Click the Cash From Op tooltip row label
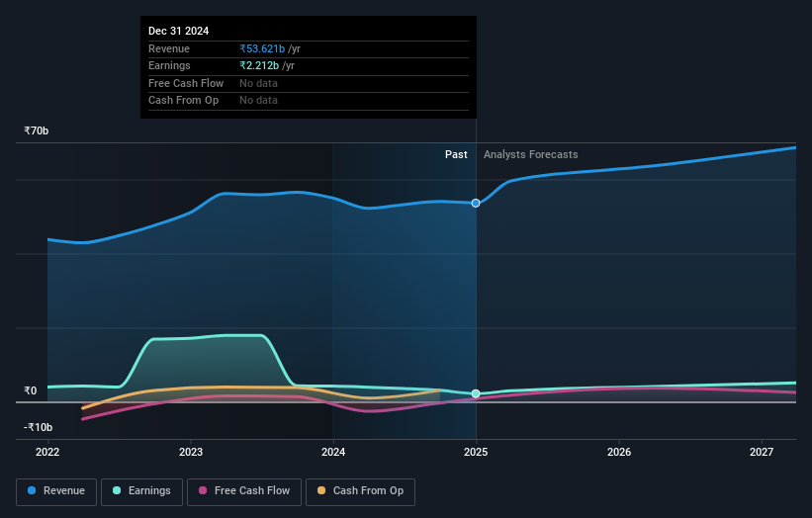This screenshot has width=812, height=518. click(x=183, y=101)
